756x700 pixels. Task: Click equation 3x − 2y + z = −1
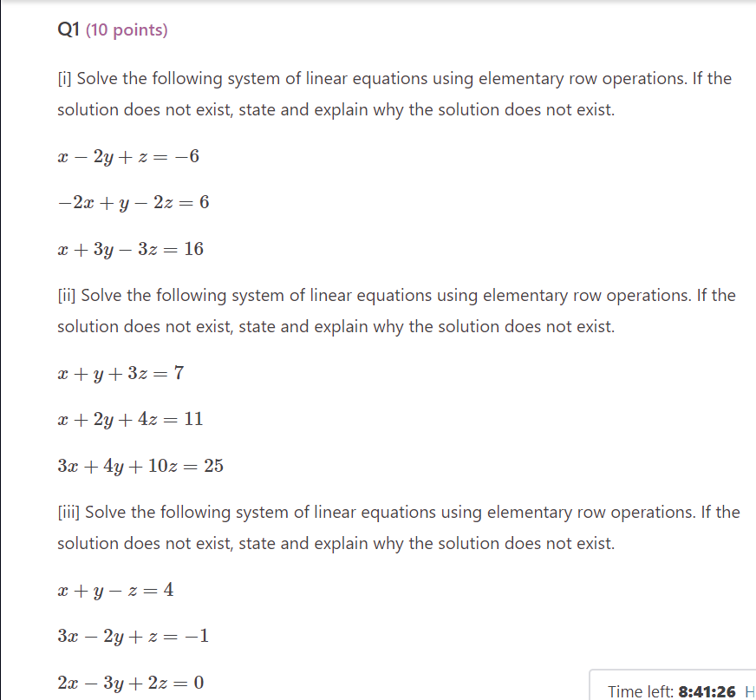130,636
